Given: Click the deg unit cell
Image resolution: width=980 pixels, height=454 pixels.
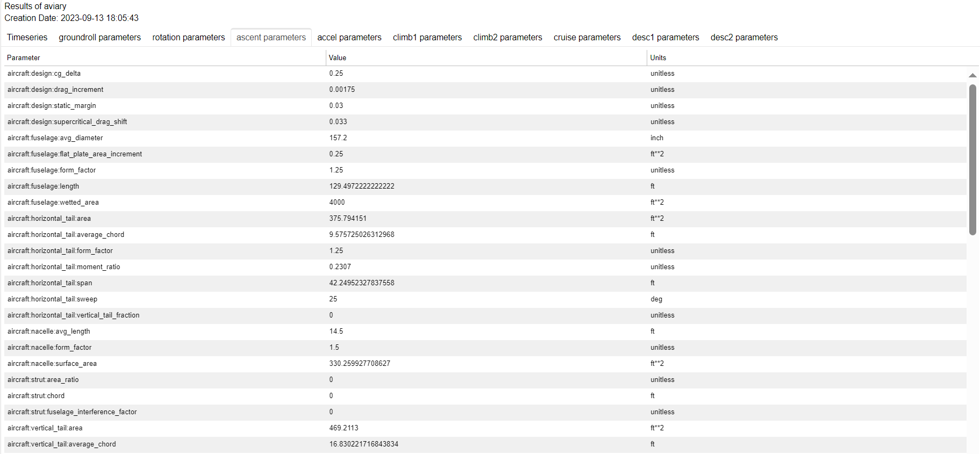Looking at the screenshot, I should pyautogui.click(x=656, y=299).
